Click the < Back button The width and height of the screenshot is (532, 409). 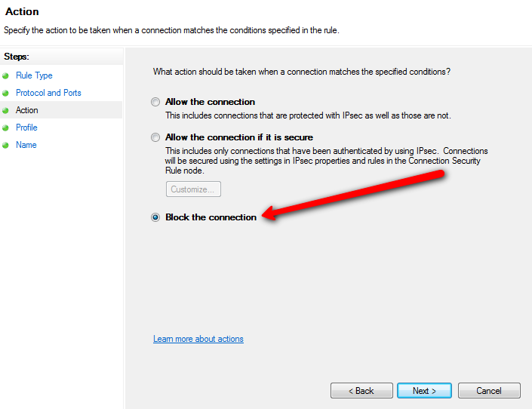[x=361, y=391]
